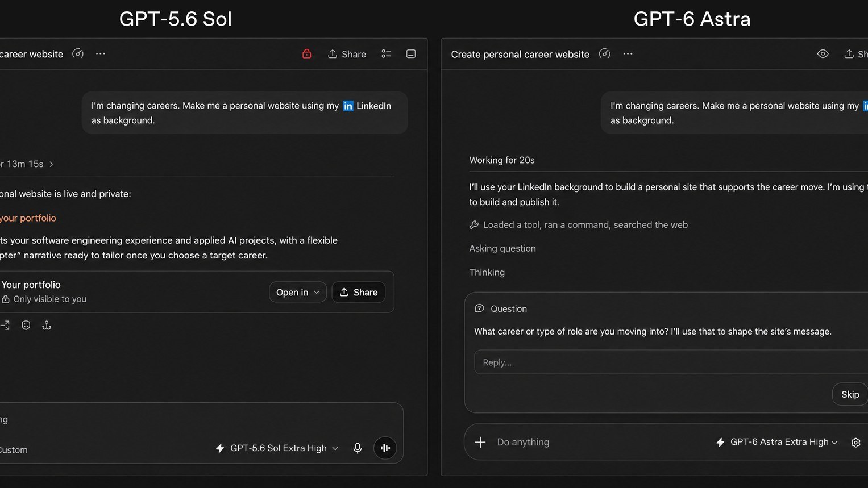Focus the 'Do anything' prompt field
The image size is (868, 488).
(x=524, y=442)
